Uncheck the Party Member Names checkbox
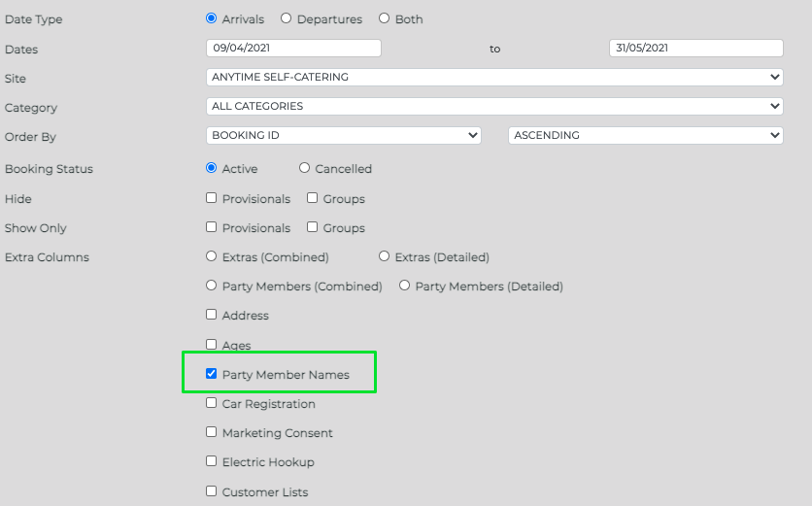 click(x=211, y=373)
